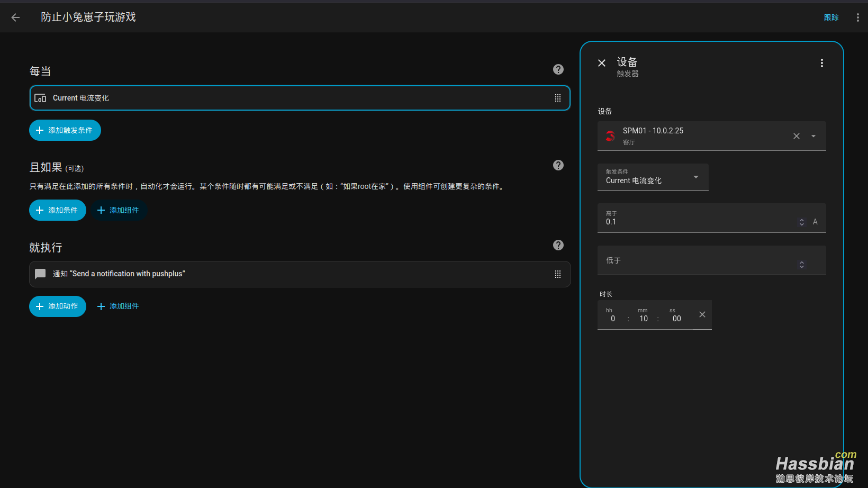Click 添加组件 under 且如果 section
This screenshot has height=488, width=868.
point(119,210)
